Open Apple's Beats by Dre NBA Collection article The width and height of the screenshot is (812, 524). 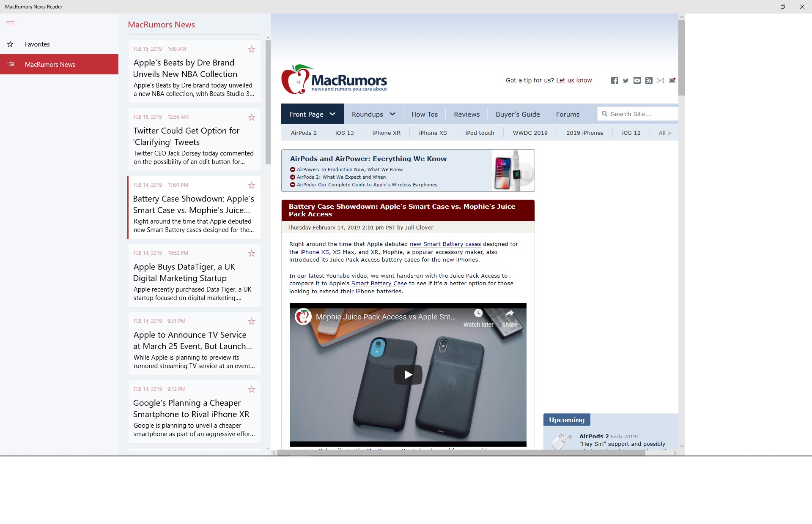[195, 71]
